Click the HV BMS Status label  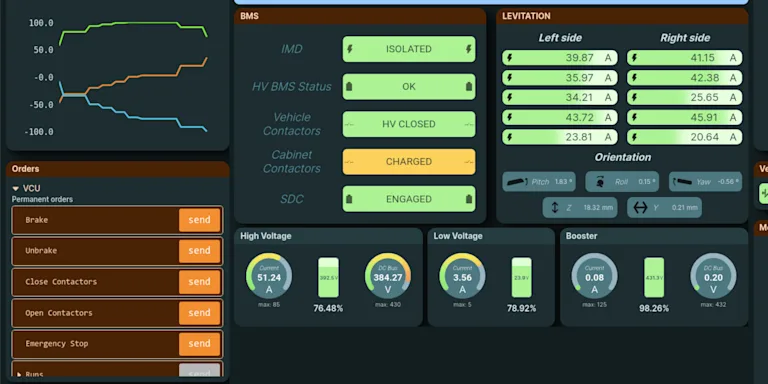[x=291, y=87]
